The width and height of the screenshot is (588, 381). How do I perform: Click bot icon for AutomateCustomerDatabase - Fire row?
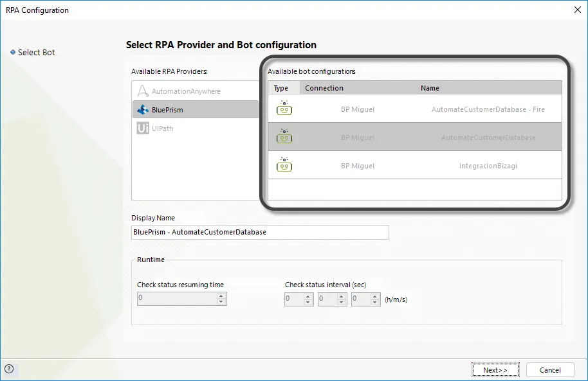tap(284, 108)
